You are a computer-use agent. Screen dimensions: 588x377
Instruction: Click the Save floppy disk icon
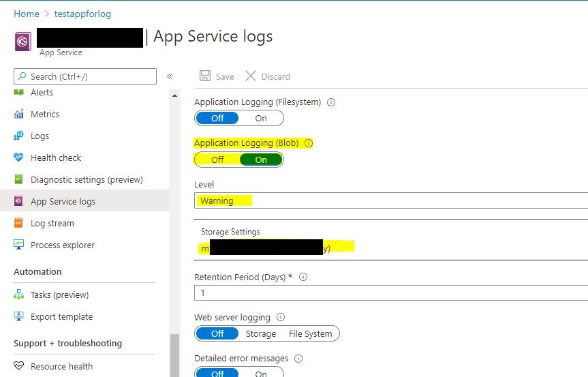coord(205,76)
